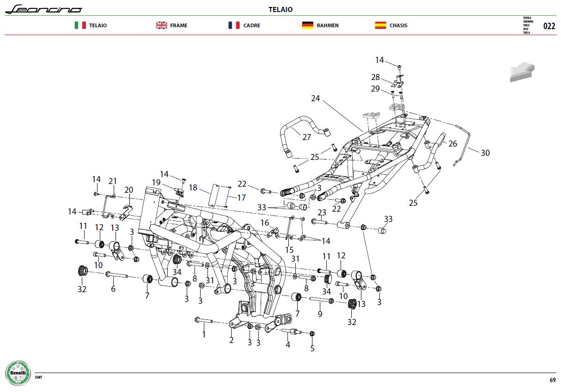Click the gray direction arrow icon

click(x=522, y=72)
